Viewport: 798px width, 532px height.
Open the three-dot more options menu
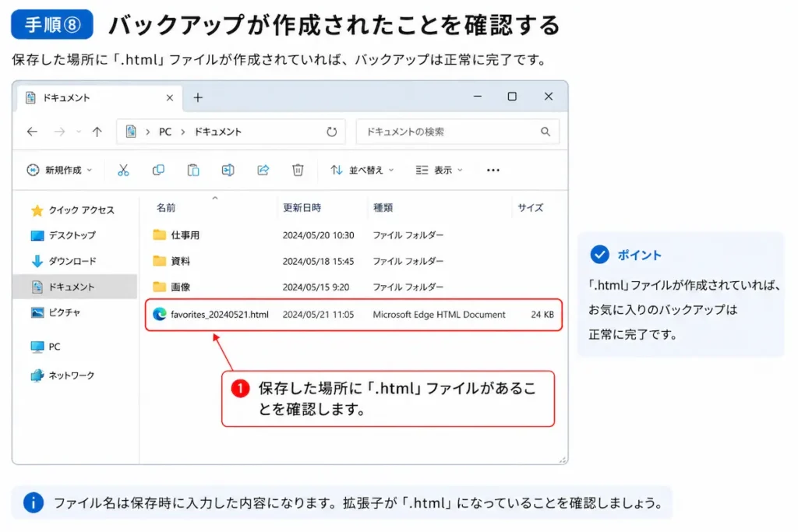[493, 170]
